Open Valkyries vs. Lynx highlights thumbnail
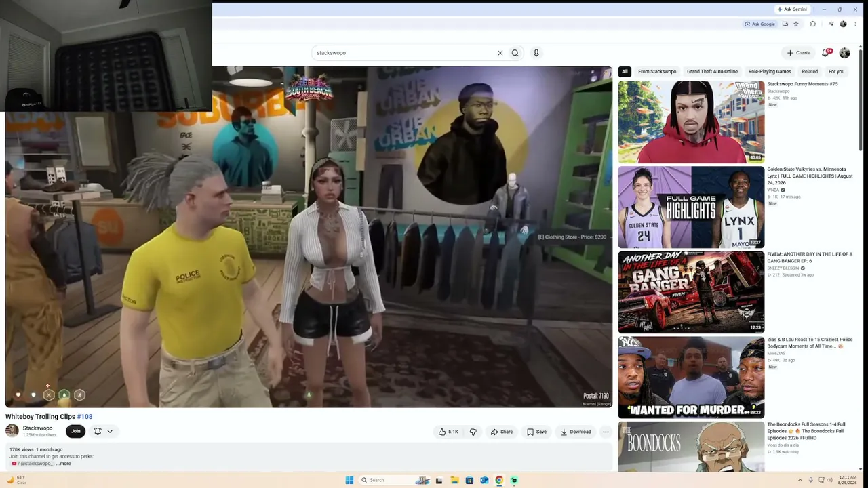The height and width of the screenshot is (488, 868). click(691, 207)
